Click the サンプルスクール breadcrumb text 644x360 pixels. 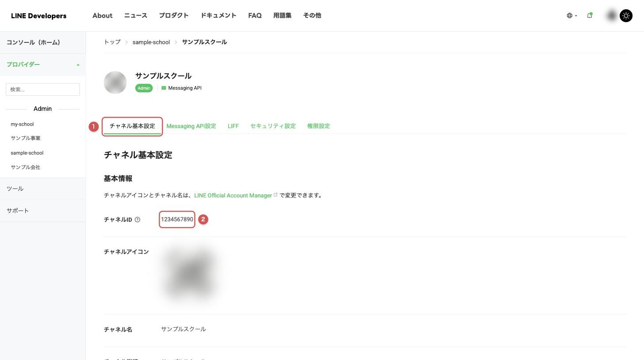(x=204, y=42)
